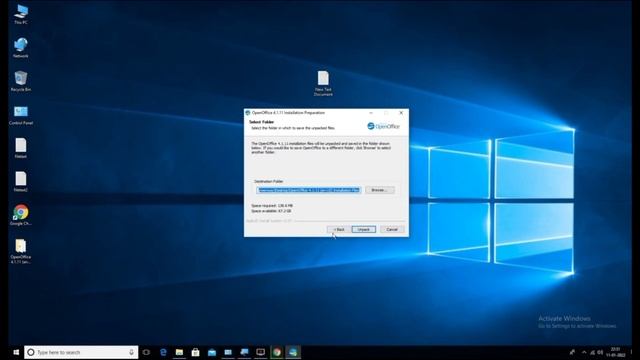Click the < Back button
This screenshot has width=640, height=360.
[x=339, y=229]
